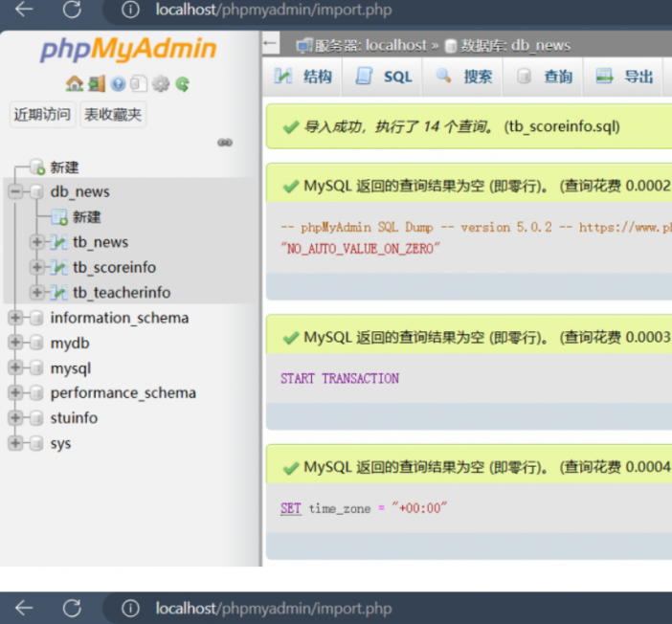Click the top browser reload button
Image resolution: width=672 pixels, height=624 pixels.
pyautogui.click(x=72, y=9)
